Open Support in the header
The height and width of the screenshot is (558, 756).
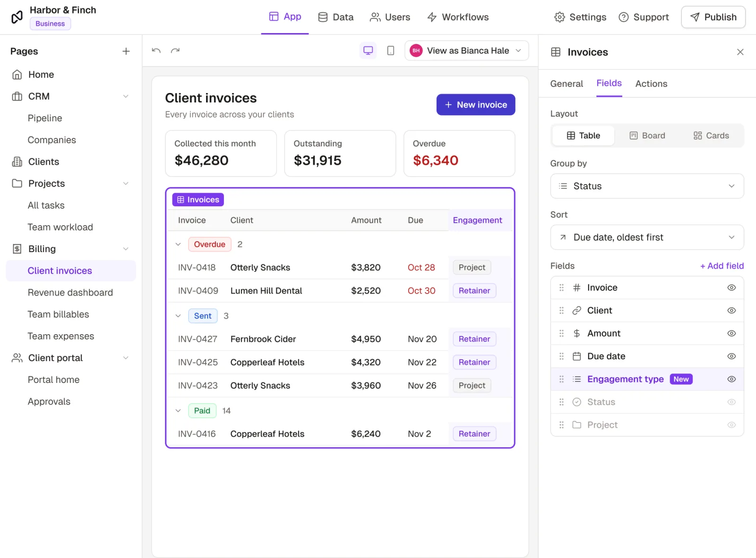coord(644,17)
